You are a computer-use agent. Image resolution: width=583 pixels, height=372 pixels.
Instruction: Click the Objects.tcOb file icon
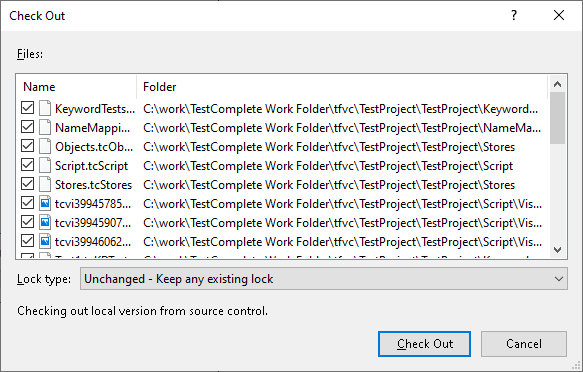point(45,146)
